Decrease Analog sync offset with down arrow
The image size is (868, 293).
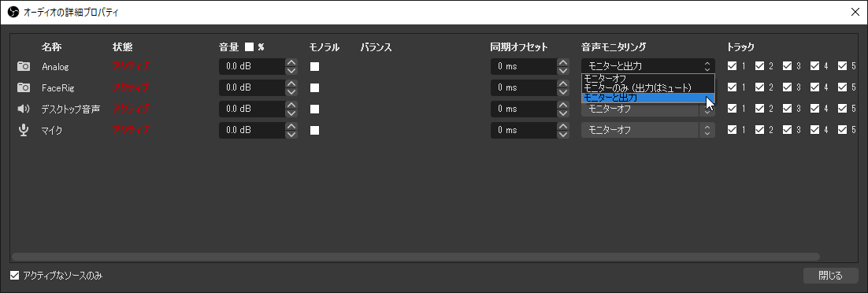coord(563,71)
